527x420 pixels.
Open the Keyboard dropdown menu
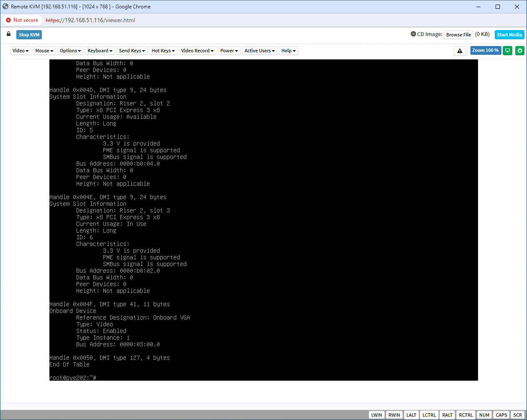click(100, 51)
